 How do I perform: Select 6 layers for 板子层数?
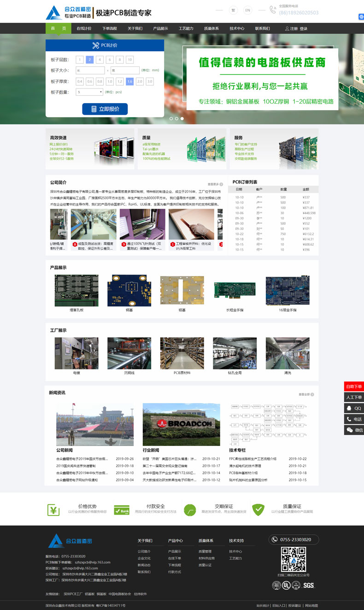[x=110, y=59]
